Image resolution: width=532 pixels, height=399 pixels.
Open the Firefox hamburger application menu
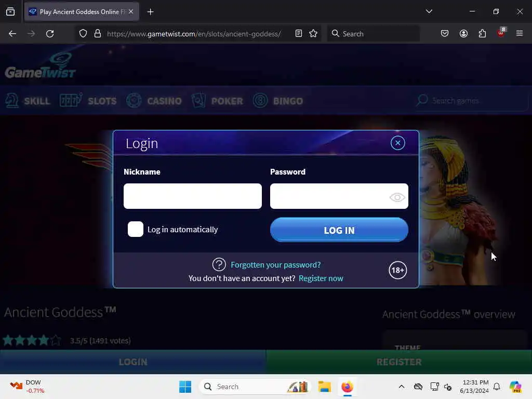pyautogui.click(x=520, y=33)
